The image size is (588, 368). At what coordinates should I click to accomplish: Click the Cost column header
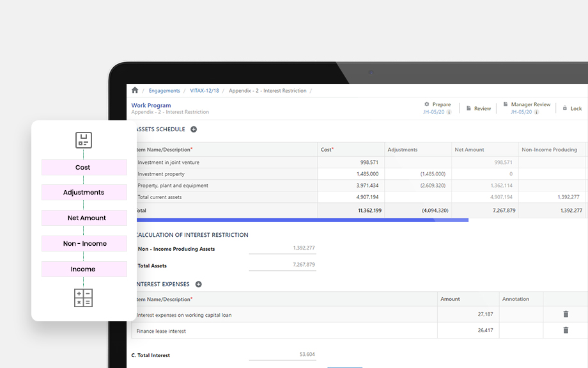(351, 150)
